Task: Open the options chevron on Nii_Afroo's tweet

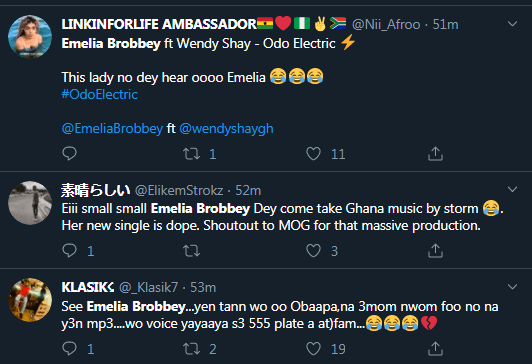Action: 512,24
